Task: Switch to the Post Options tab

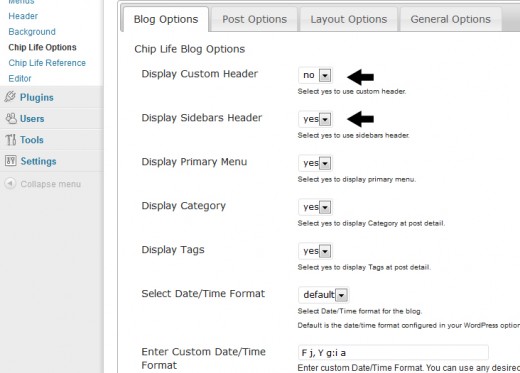Action: [254, 19]
